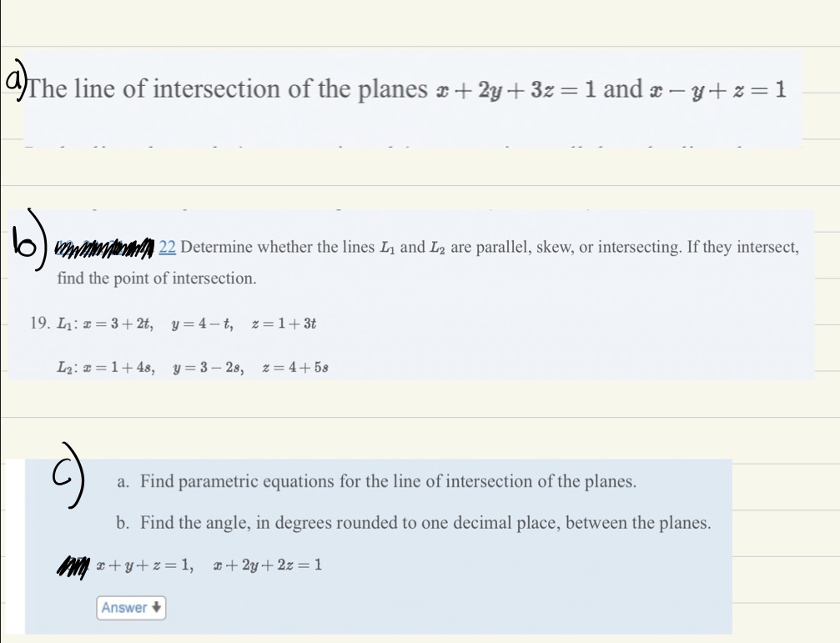The width and height of the screenshot is (840, 643).
Task: Expand the Answer dropdown button
Action: click(x=130, y=608)
